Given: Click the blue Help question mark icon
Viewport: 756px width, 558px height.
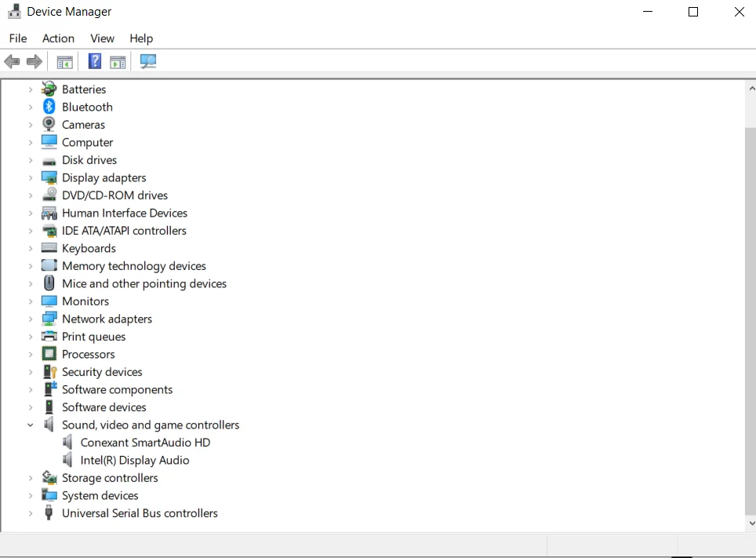Looking at the screenshot, I should tap(94, 61).
